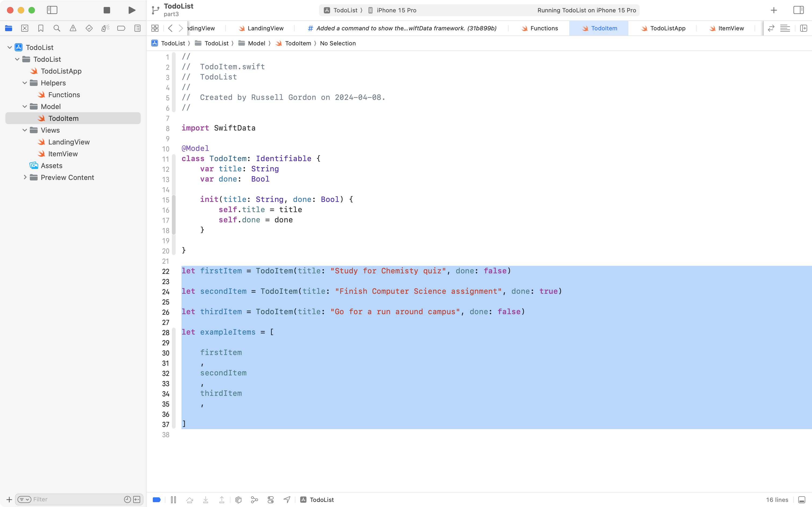Open the Breakpoint navigator tag icon
Viewport: 812px width, 507px height.
tap(121, 28)
